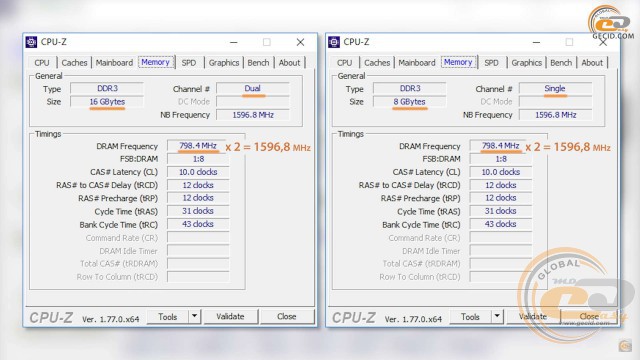Click the '16 GBytes' size value

point(107,102)
